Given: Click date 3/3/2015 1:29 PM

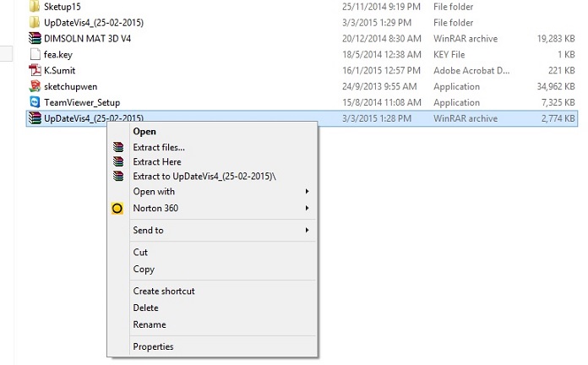Looking at the screenshot, I should click(377, 23).
